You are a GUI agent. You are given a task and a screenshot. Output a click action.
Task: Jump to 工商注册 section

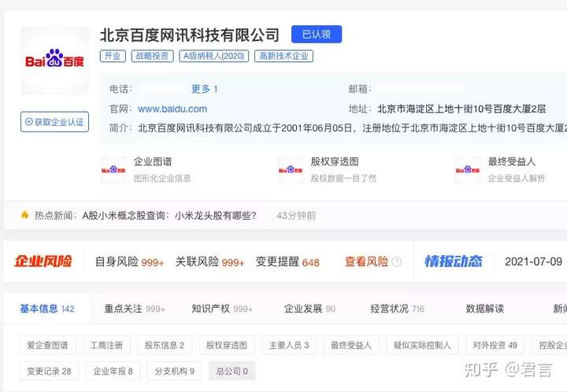click(x=106, y=345)
